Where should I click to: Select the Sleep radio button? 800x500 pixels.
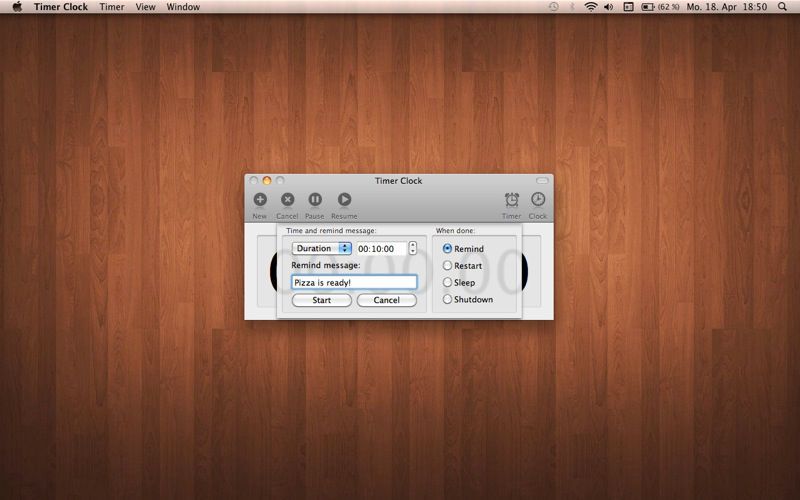(x=447, y=282)
